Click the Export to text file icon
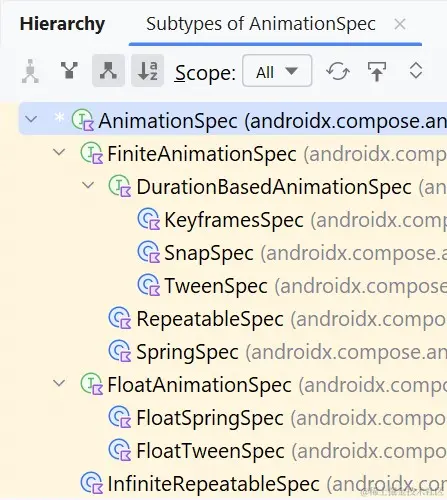The image size is (447, 500). click(377, 71)
